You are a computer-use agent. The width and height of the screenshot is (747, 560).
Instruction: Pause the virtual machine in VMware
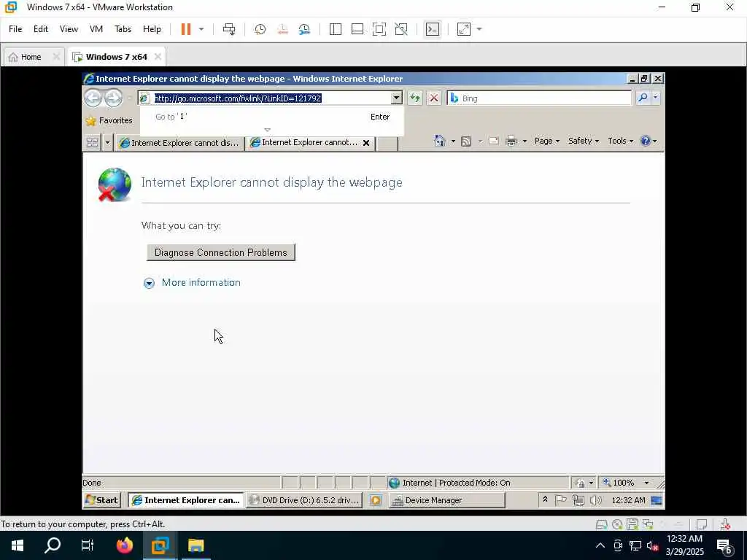(x=186, y=29)
